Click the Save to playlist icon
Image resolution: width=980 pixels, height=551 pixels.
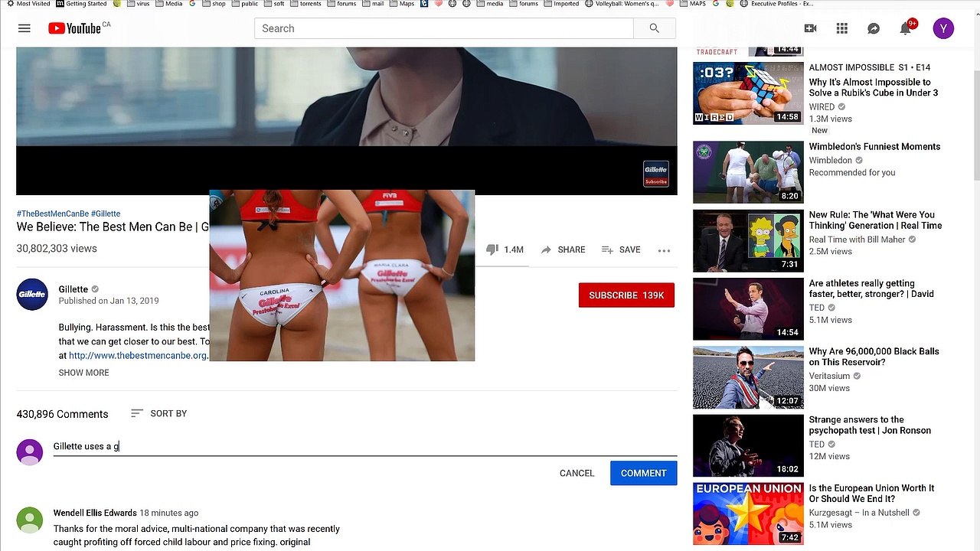607,249
